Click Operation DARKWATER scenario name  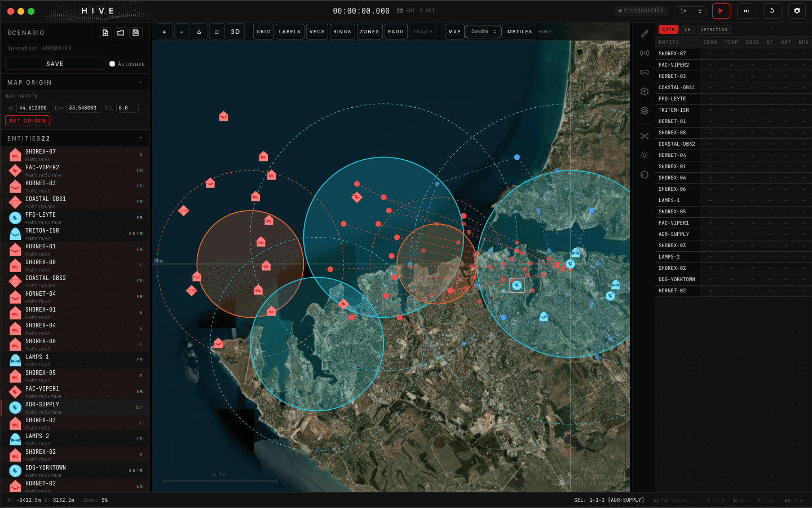39,49
